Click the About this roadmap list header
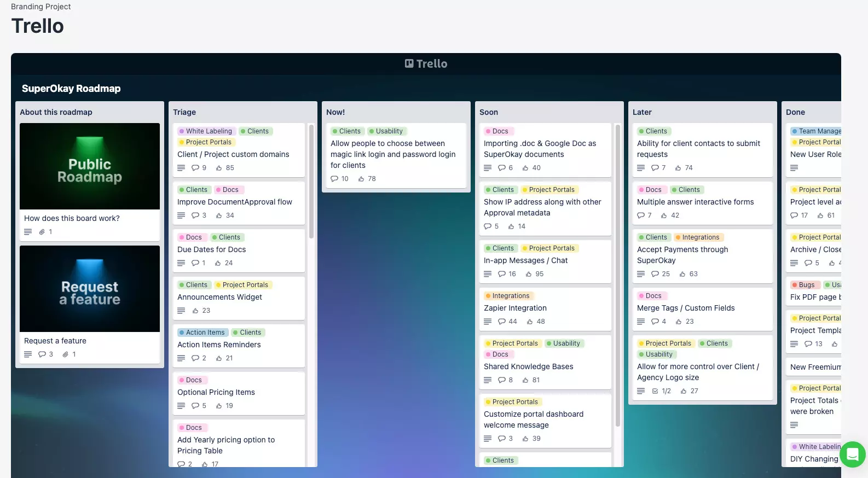The width and height of the screenshot is (868, 478). click(56, 112)
